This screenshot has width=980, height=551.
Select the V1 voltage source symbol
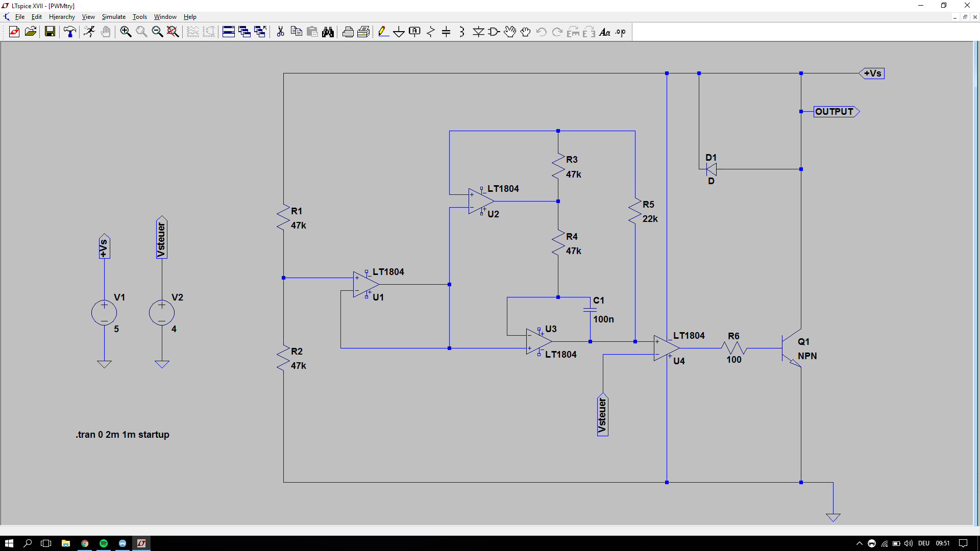[x=104, y=313]
